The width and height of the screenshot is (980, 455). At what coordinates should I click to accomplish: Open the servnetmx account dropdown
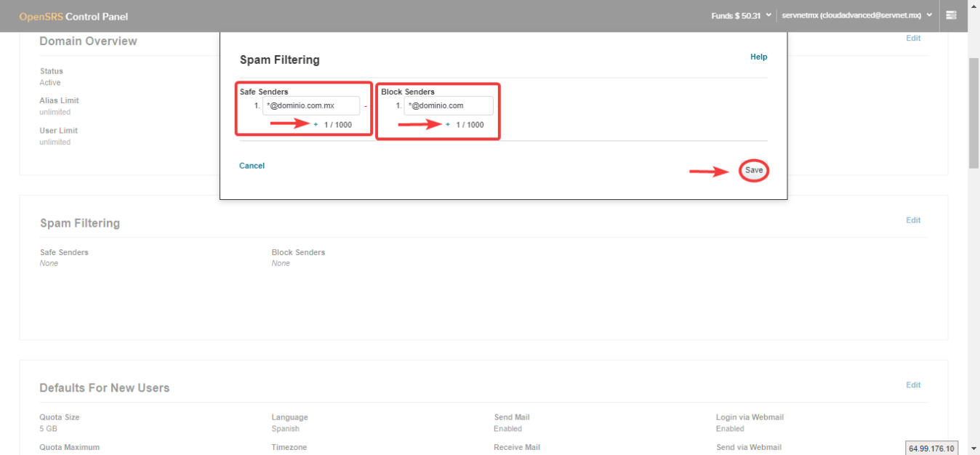pyautogui.click(x=856, y=15)
